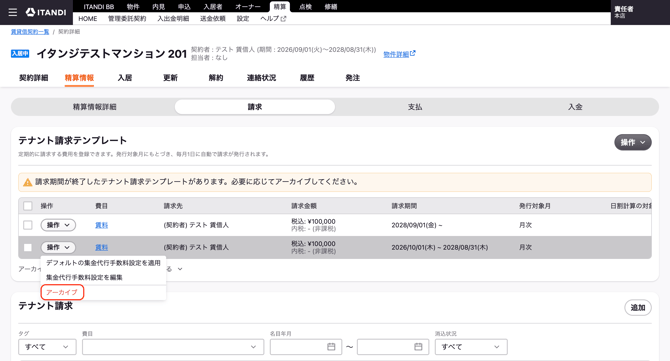Open 設定 in the sub navigation

pos(243,19)
